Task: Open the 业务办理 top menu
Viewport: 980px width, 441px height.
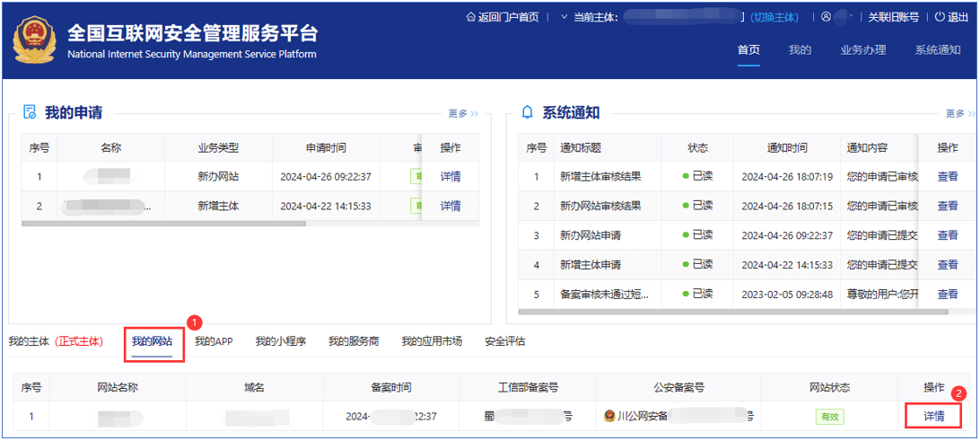Action: (x=862, y=50)
